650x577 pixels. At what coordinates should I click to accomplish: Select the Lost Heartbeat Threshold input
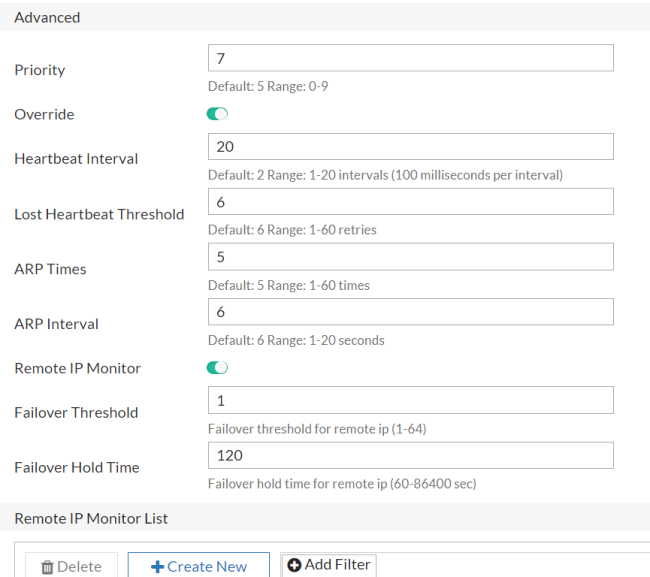(x=410, y=202)
